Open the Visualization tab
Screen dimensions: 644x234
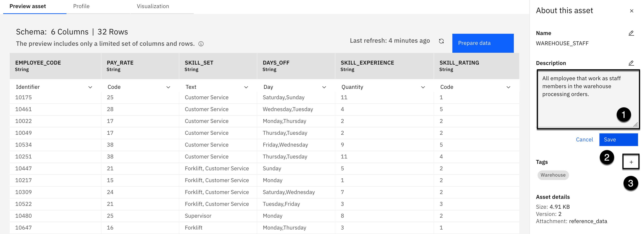coord(153,6)
